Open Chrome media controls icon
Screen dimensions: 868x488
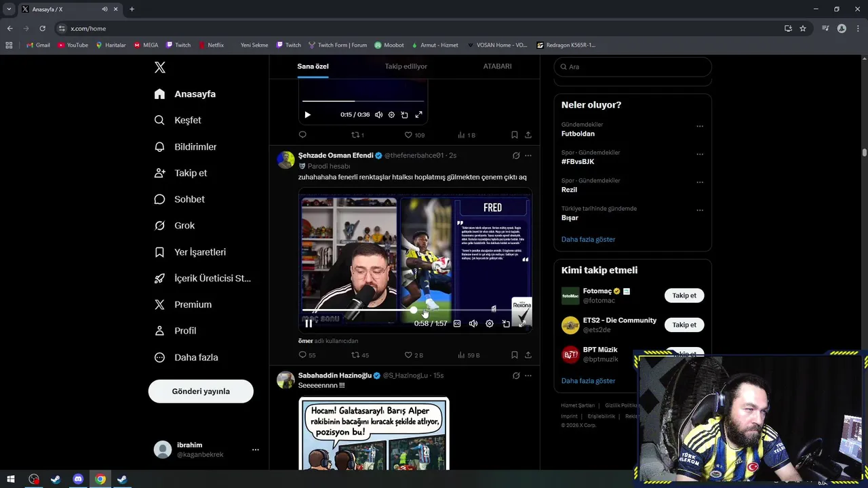click(x=825, y=28)
